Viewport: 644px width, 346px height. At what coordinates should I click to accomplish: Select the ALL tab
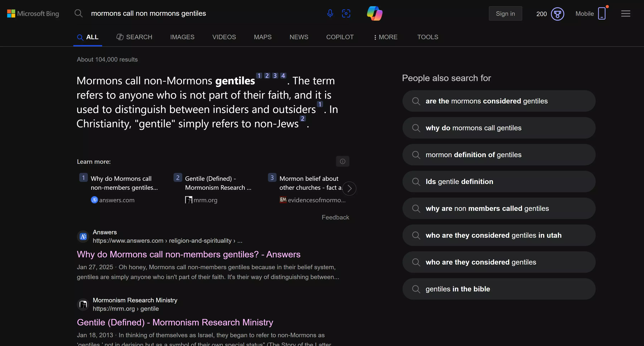pos(87,37)
